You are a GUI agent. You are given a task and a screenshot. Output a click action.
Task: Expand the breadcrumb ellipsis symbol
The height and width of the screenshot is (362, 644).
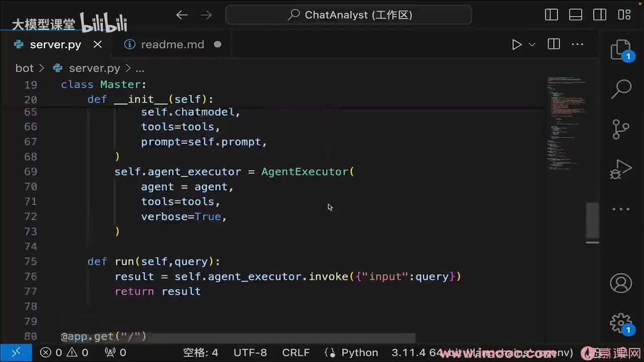[x=140, y=68]
